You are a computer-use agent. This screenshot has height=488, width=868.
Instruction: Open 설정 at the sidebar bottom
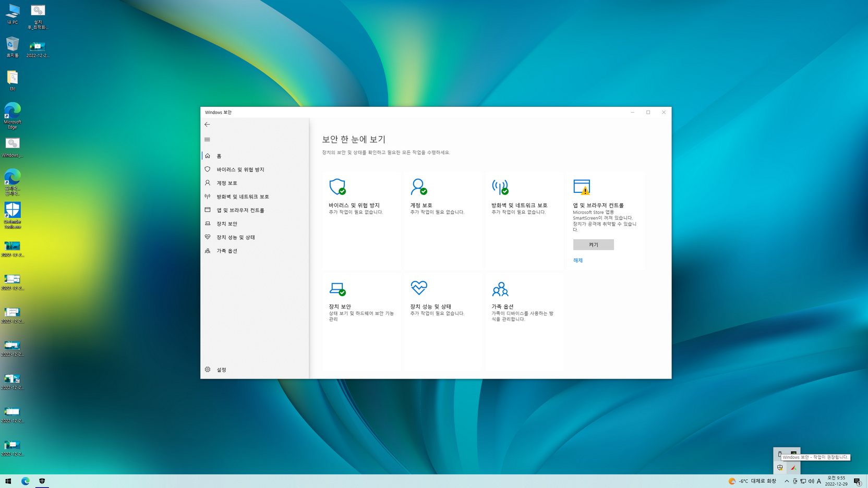pos(255,370)
